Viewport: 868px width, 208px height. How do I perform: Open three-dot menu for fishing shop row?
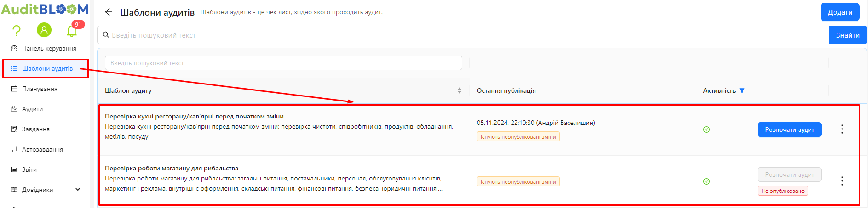pyautogui.click(x=842, y=181)
